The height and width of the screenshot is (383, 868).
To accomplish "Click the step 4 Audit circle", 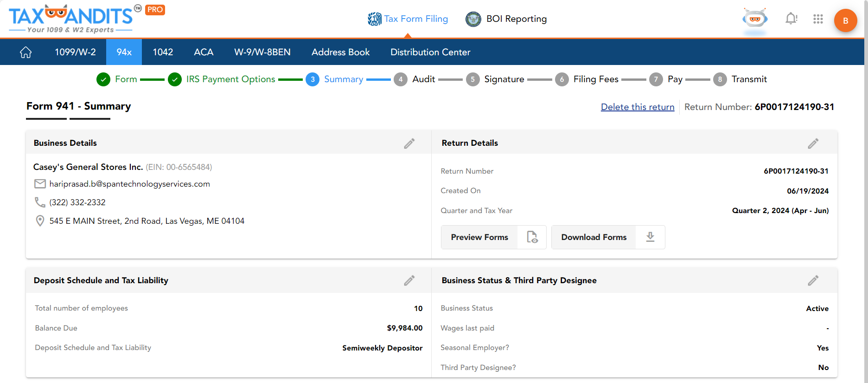I will (401, 79).
